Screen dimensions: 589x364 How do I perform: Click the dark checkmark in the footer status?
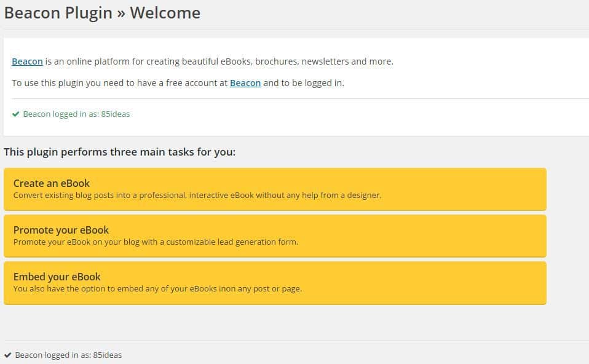(x=7, y=355)
